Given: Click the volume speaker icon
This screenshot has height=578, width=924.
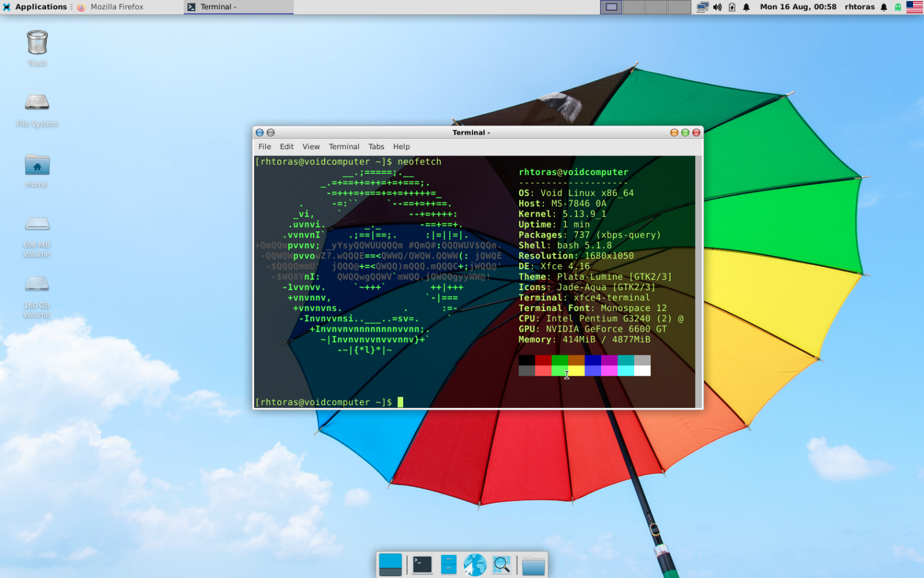Looking at the screenshot, I should click(x=717, y=7).
